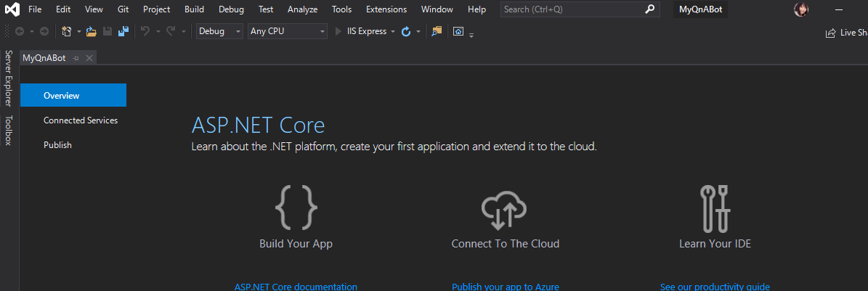Open the Toolbox side tab

pos(8,131)
